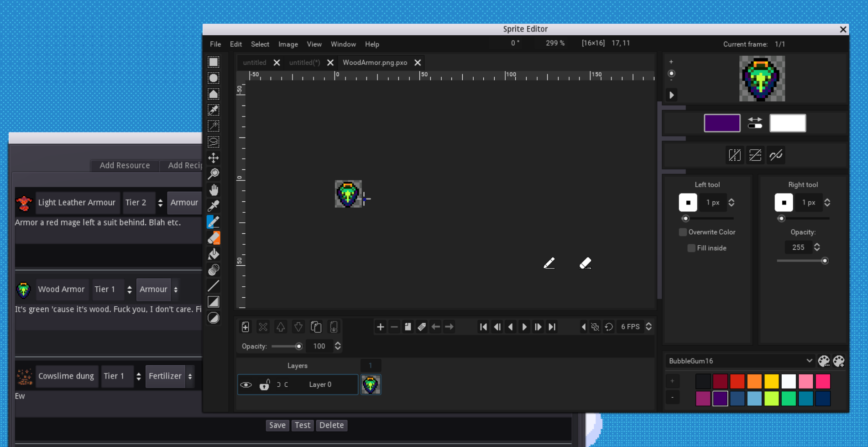The width and height of the screenshot is (868, 447).
Task: Select the Ellipse shape tool
Action: tap(213, 318)
